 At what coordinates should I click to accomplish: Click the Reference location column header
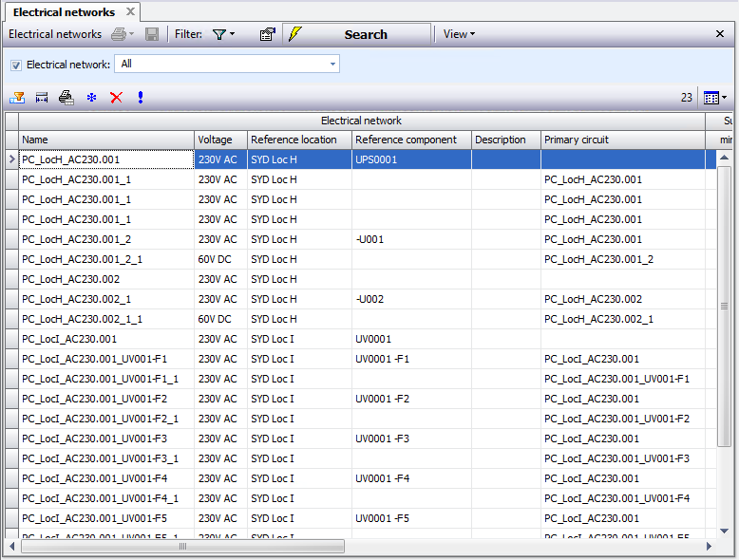(300, 140)
